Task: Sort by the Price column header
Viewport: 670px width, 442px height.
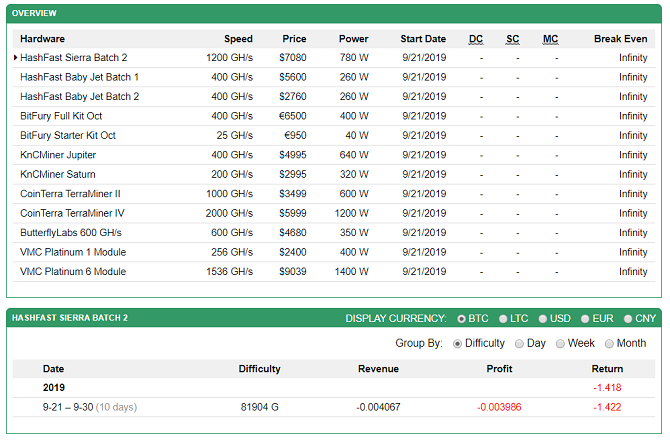Action: (294, 39)
